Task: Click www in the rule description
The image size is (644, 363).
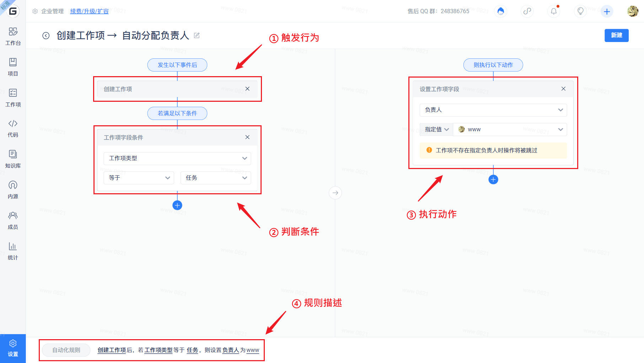Action: point(253,350)
